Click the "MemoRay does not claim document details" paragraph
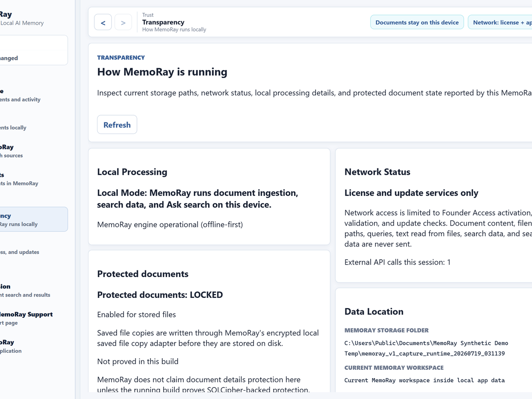Image resolution: width=532 pixels, height=399 pixels. (203, 385)
